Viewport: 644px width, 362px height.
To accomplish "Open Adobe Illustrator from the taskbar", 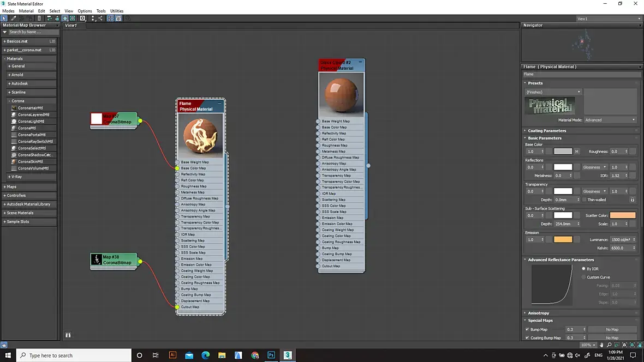I will pos(172,355).
